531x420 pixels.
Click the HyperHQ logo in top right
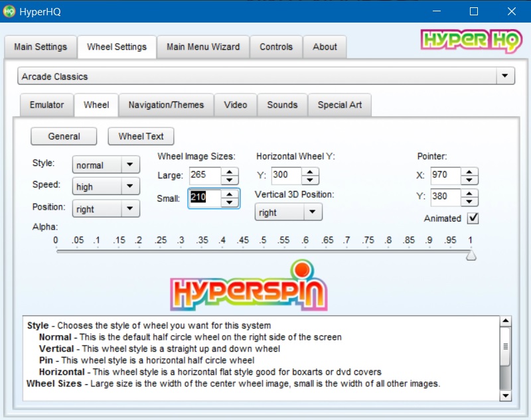[471, 41]
